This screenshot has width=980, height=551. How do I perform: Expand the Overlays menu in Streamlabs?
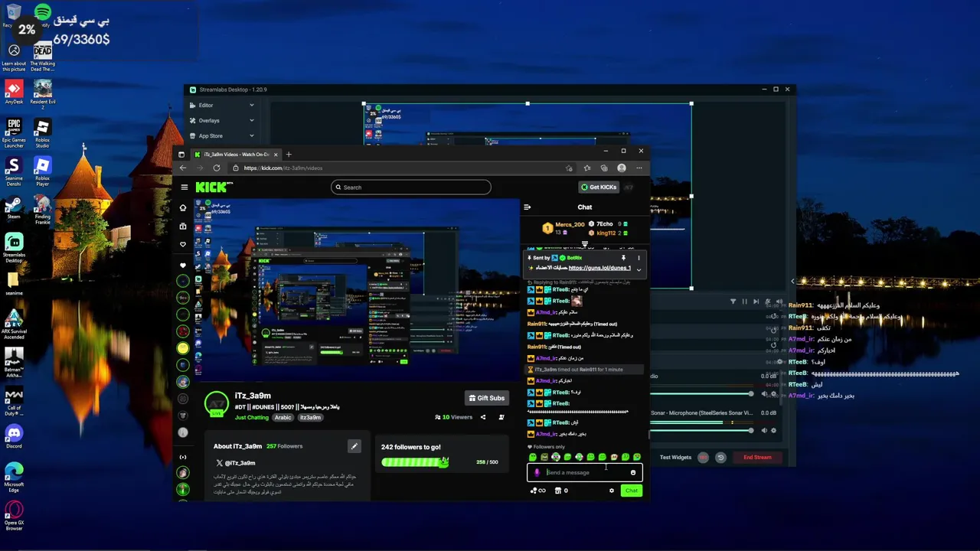tap(222, 120)
